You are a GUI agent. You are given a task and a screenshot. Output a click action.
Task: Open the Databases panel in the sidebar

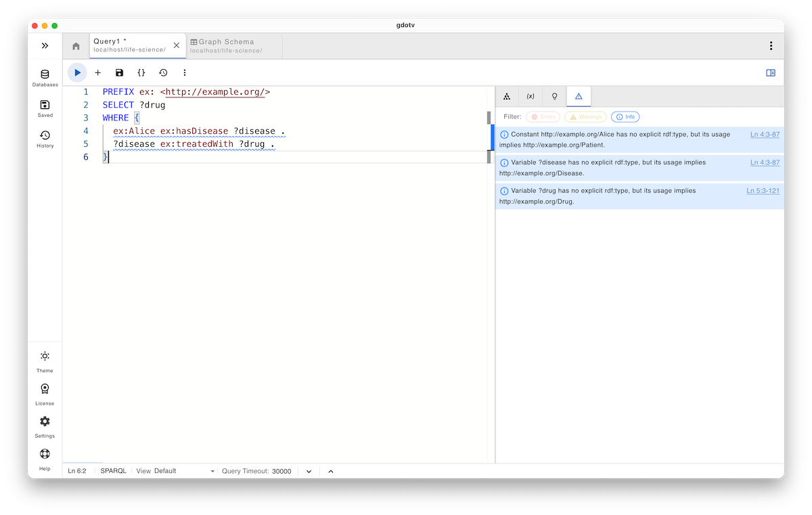pos(45,79)
